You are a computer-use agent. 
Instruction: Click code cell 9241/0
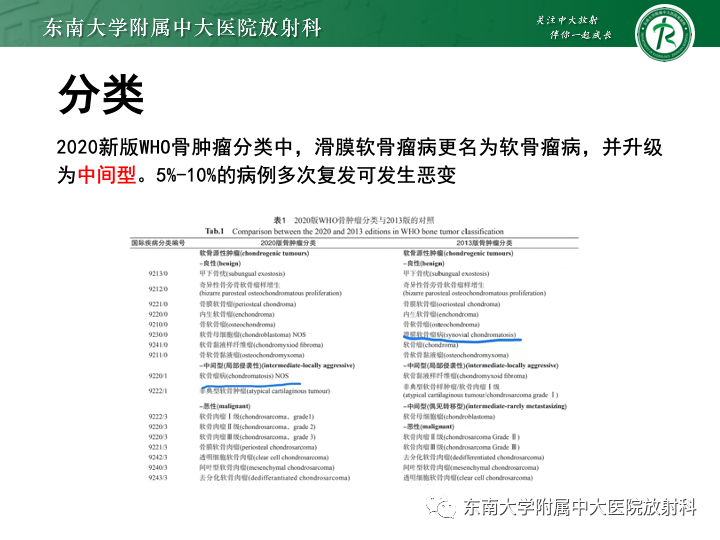(158, 345)
